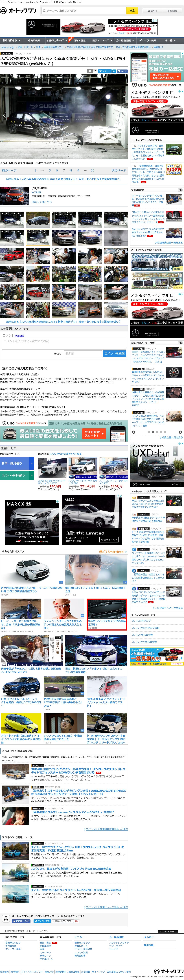Open the スバル XVの中古車をすべて見る link
The width and height of the screenshot is (184, 980).
click(x=65, y=454)
